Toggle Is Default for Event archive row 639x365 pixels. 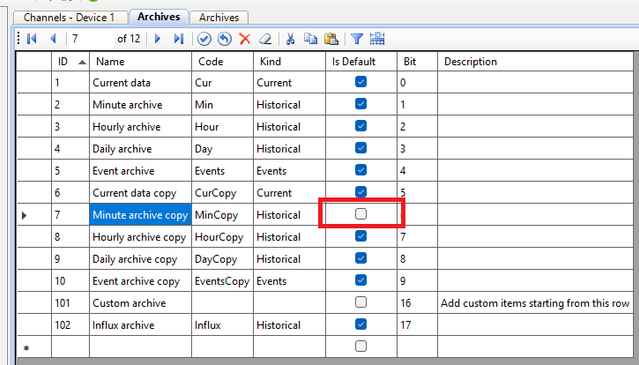click(x=361, y=170)
